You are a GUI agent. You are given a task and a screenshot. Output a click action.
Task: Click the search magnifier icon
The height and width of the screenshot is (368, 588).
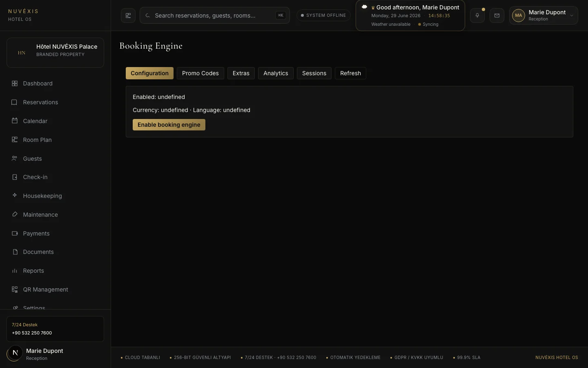[x=148, y=16]
